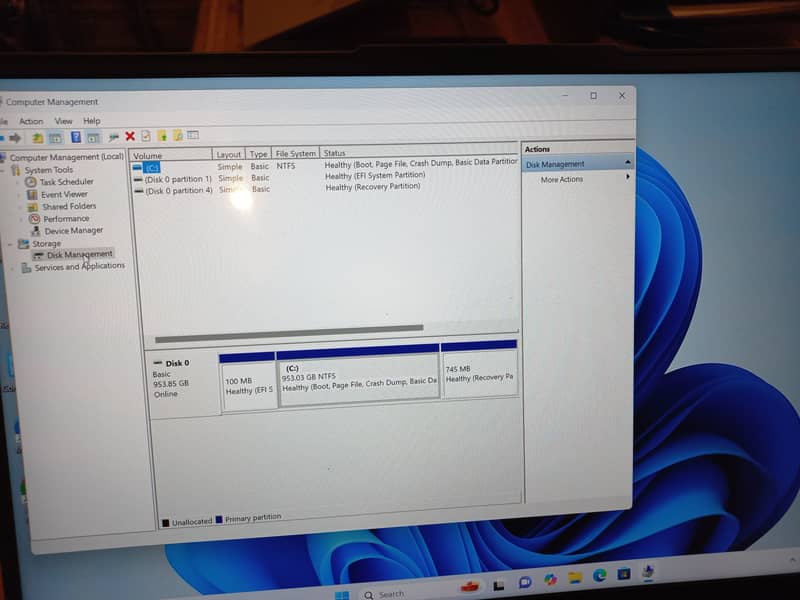Screen dimensions: 800x600
Task: Open the Help menu
Action: click(92, 121)
